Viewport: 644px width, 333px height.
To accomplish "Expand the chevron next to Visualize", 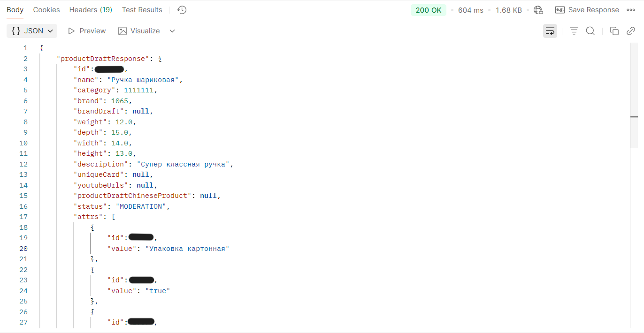I will pos(172,31).
